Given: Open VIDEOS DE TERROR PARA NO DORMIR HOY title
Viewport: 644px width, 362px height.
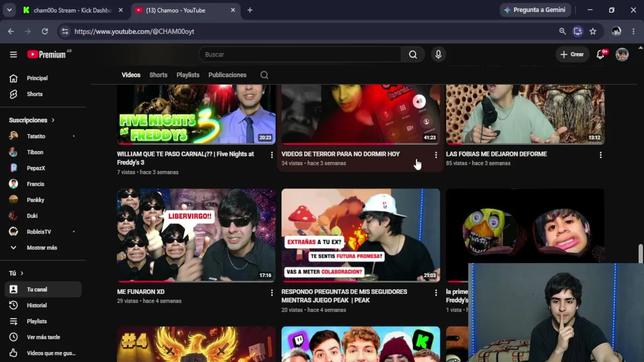Looking at the screenshot, I should (341, 154).
